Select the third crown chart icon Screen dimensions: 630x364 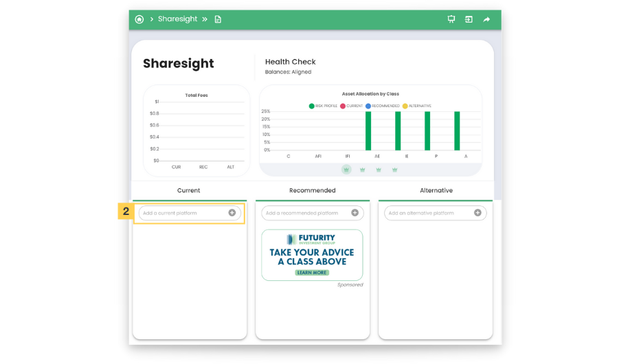(x=379, y=170)
